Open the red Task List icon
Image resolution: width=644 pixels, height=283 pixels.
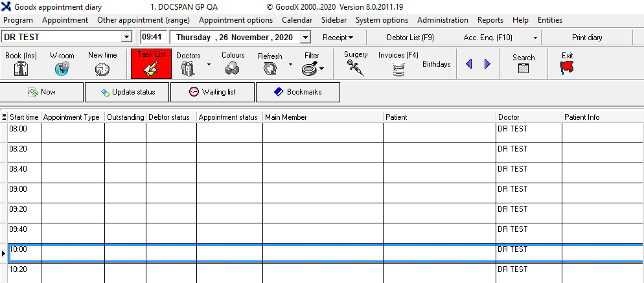152,63
